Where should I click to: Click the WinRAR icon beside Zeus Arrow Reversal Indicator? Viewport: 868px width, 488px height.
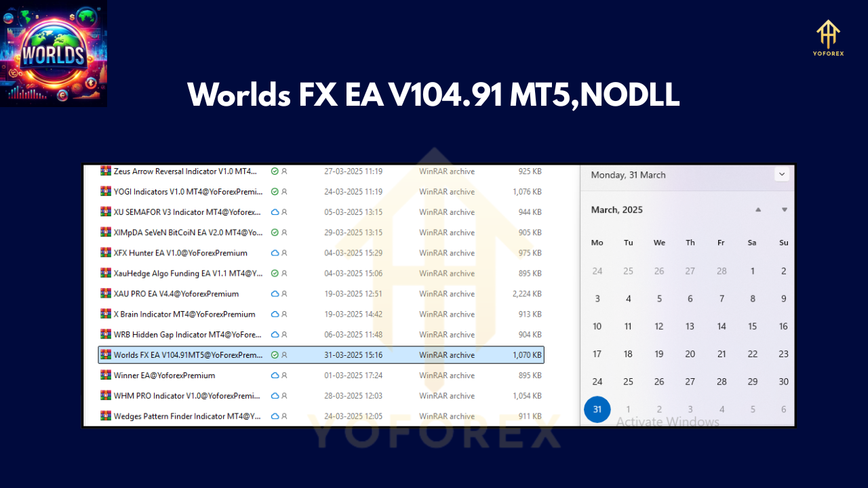point(106,171)
